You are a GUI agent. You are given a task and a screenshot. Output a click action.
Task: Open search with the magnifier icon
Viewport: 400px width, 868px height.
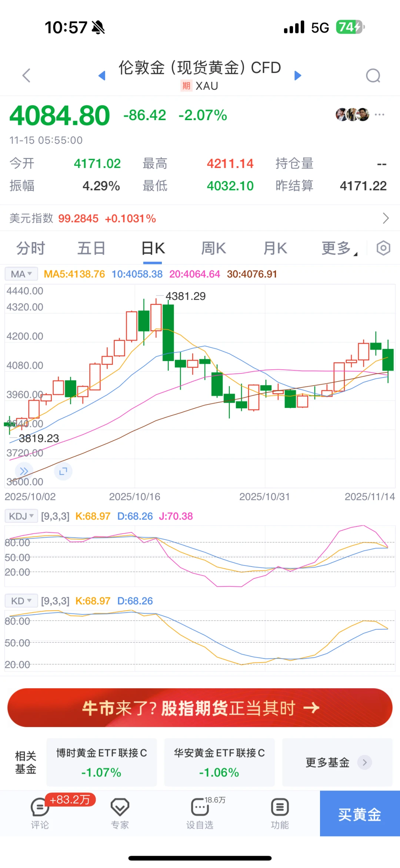(x=373, y=76)
